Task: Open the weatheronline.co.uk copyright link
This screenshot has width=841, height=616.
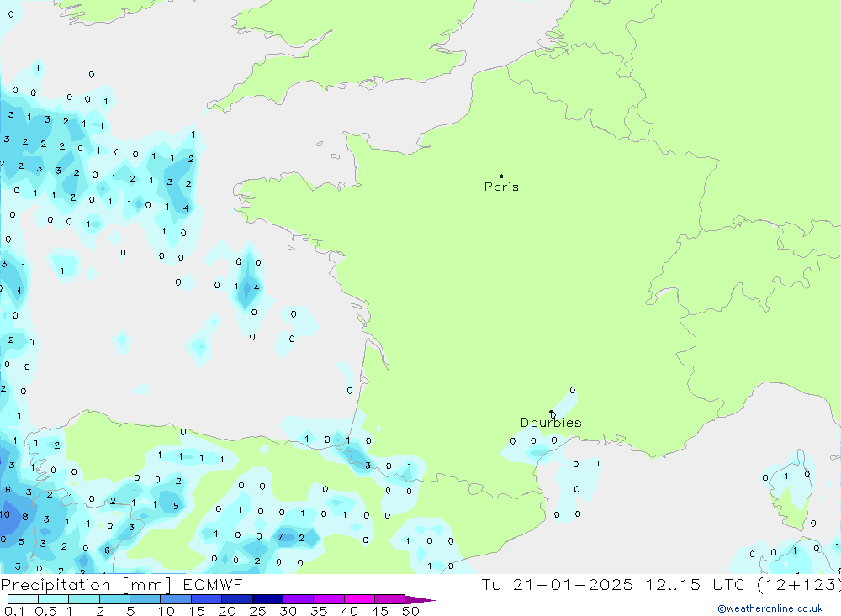Action: tap(770, 608)
